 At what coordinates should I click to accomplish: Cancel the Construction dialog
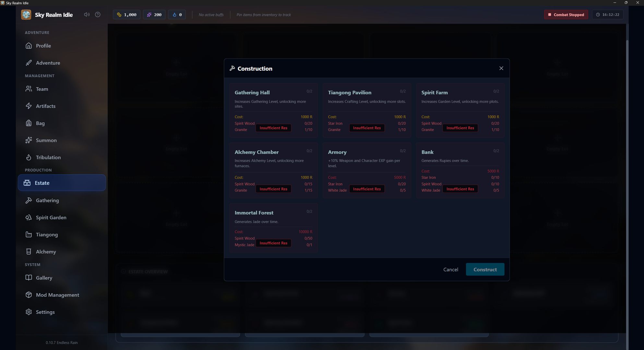450,270
